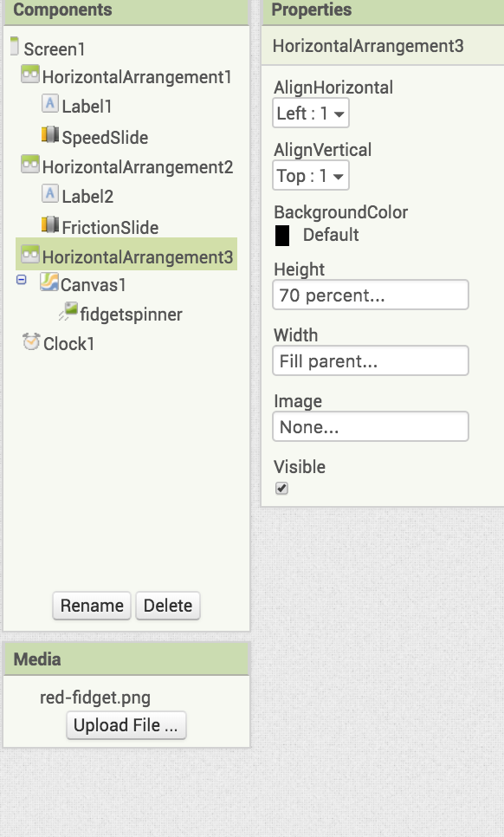Screen dimensions: 504x837
Task: Click the HorizontalArrangement1 layout icon
Action: pyautogui.click(x=29, y=75)
